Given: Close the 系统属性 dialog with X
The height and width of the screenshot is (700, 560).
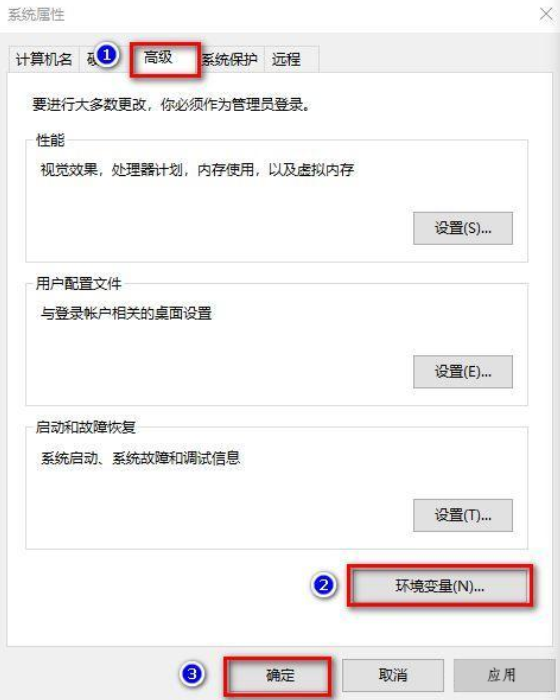Looking at the screenshot, I should 546,14.
